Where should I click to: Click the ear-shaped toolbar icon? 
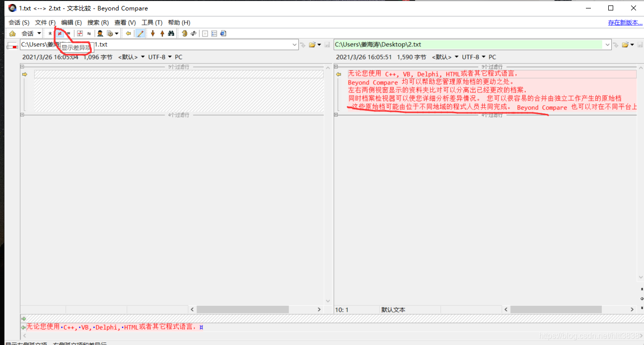(x=184, y=33)
